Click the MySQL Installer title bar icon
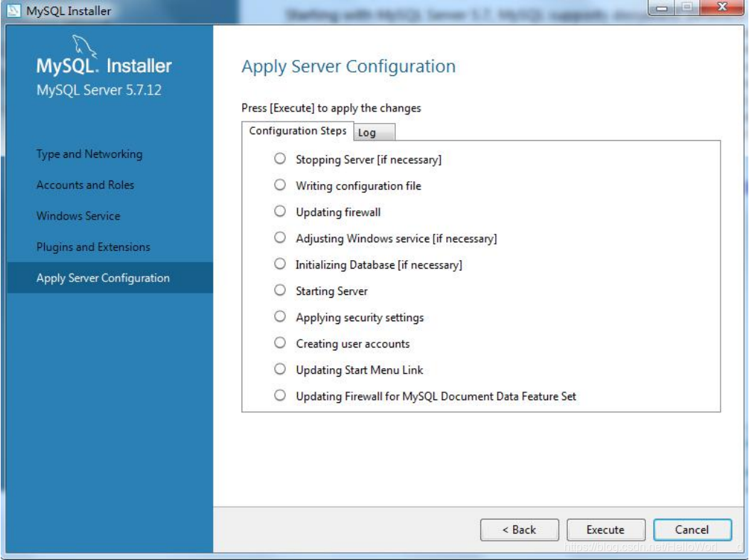The width and height of the screenshot is (749, 560). pos(14,10)
